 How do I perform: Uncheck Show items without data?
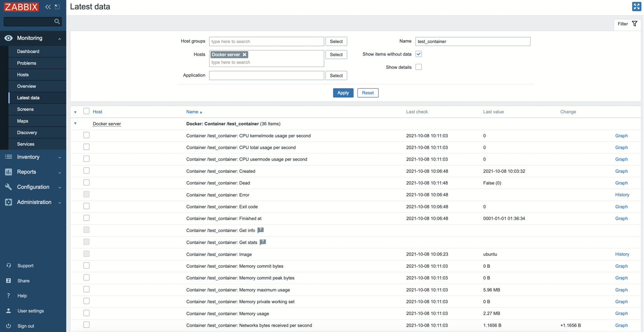[x=418, y=54]
